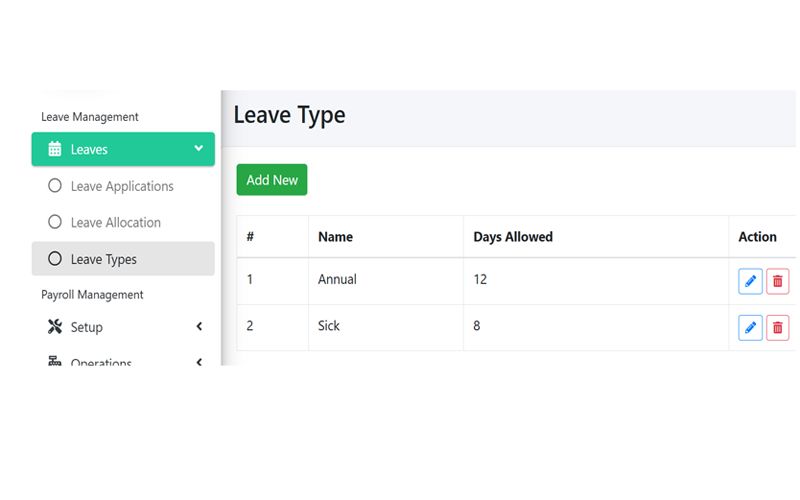
Task: Expand the Setup menu arrow
Action: tap(199, 327)
